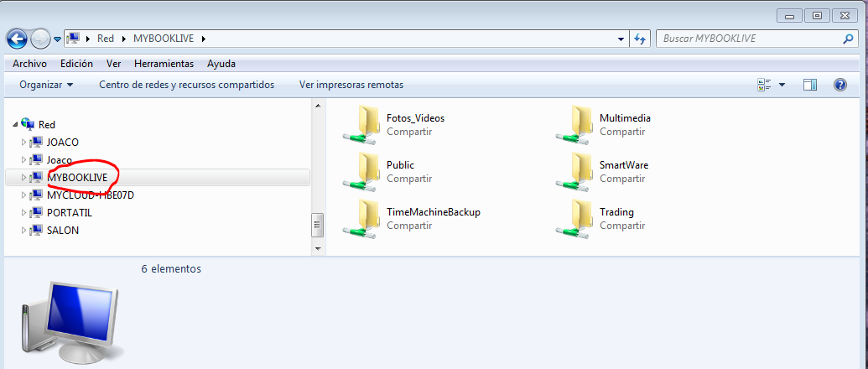The image size is (868, 369).
Task: Click the Public shared folder icon
Action: coord(361,172)
